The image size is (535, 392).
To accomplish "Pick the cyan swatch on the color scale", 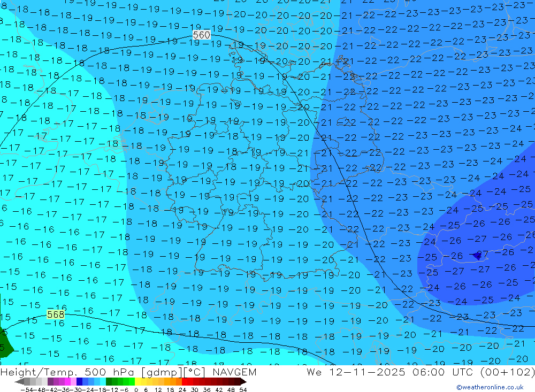I will [x=103, y=382].
